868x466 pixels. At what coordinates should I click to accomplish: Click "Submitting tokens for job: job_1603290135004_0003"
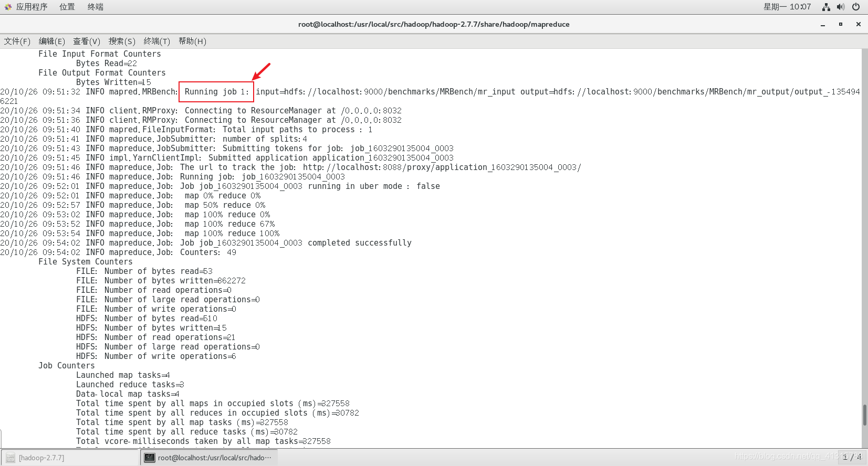point(338,149)
